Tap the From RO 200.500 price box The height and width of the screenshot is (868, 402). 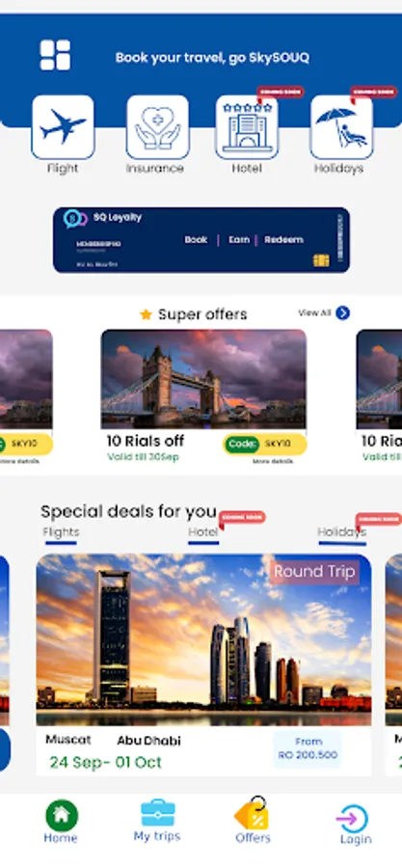pyautogui.click(x=308, y=748)
